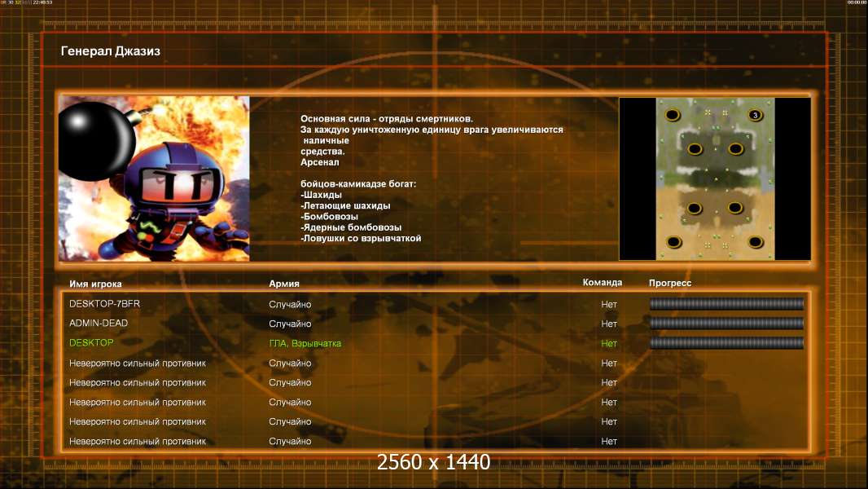Click 'Случайно' army in DESKTOP-7BFR row
Image resolution: width=868 pixels, height=489 pixels.
click(290, 304)
